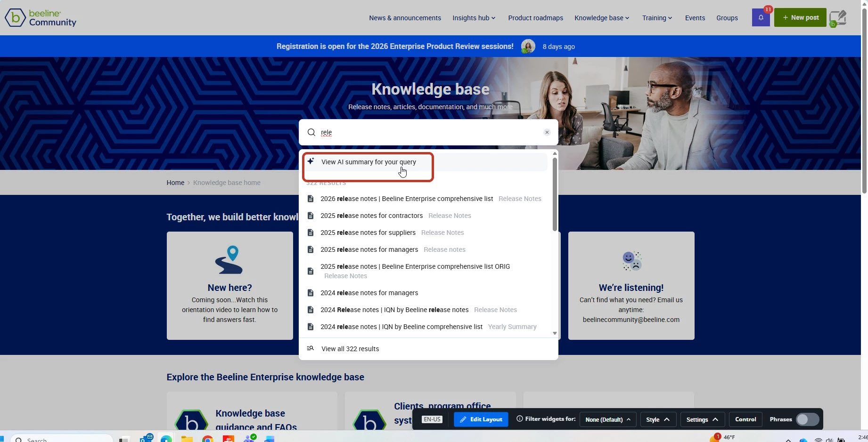The height and width of the screenshot is (442, 868).
Task: Click the Edit Layout button
Action: point(481,419)
